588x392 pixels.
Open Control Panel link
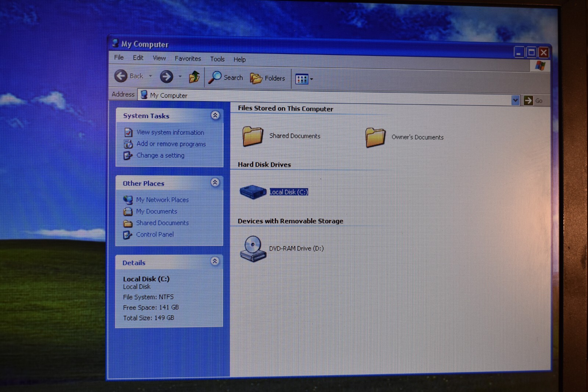click(155, 234)
